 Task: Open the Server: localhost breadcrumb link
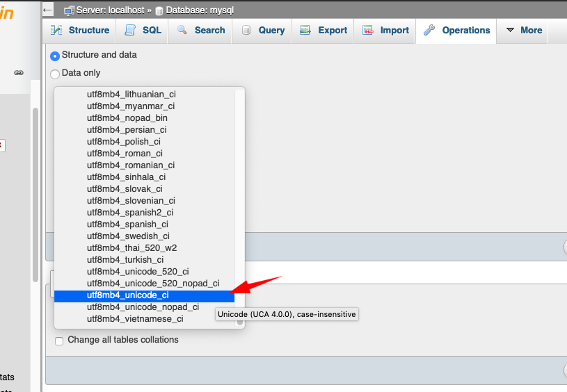pyautogui.click(x=111, y=10)
